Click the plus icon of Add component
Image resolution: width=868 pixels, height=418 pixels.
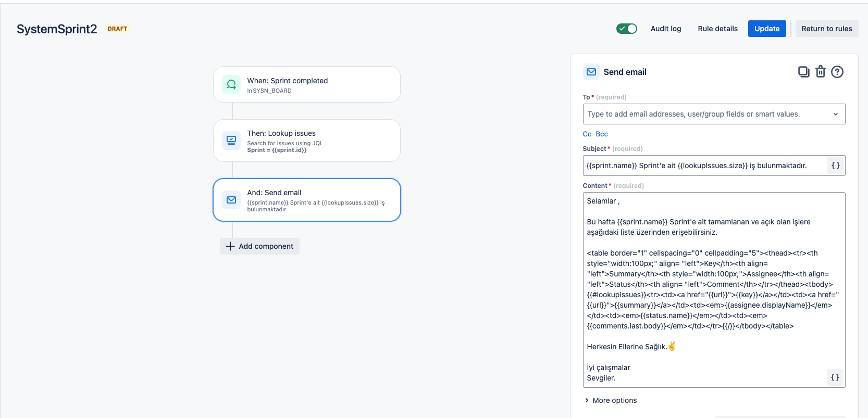tap(230, 246)
